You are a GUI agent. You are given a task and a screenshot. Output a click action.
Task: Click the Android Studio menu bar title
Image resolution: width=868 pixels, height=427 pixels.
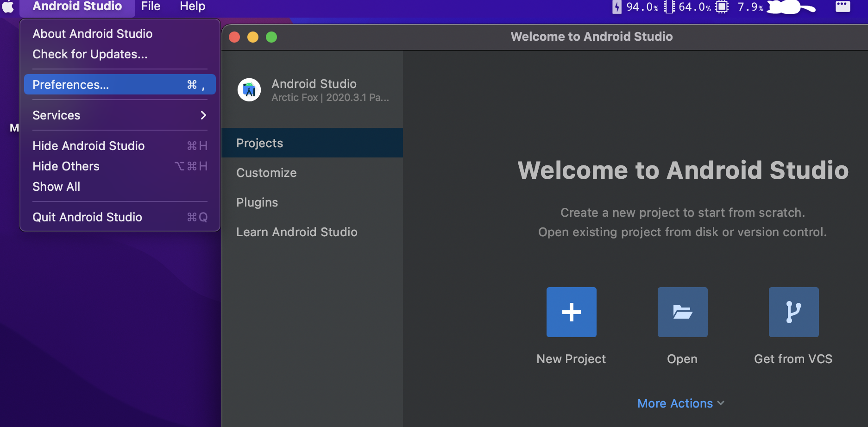pos(77,6)
